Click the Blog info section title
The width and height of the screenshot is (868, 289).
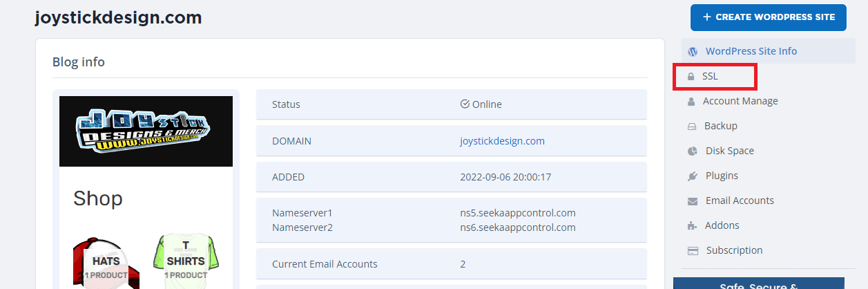[x=79, y=62]
